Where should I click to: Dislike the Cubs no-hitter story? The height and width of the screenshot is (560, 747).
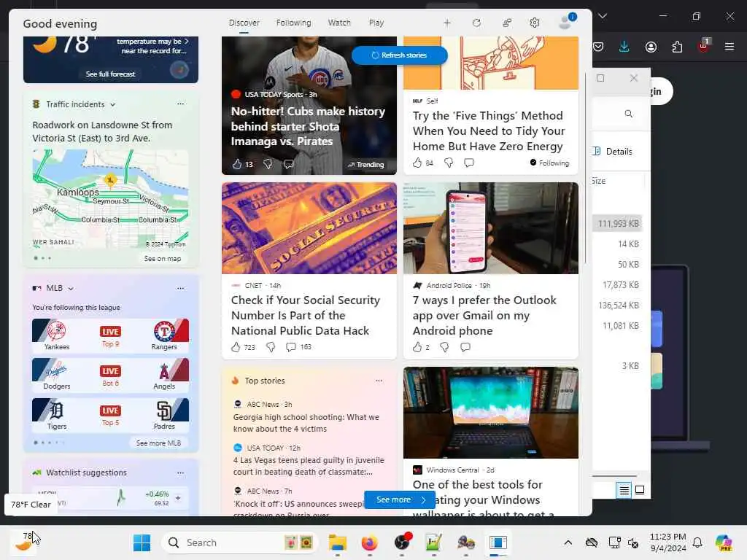(268, 164)
